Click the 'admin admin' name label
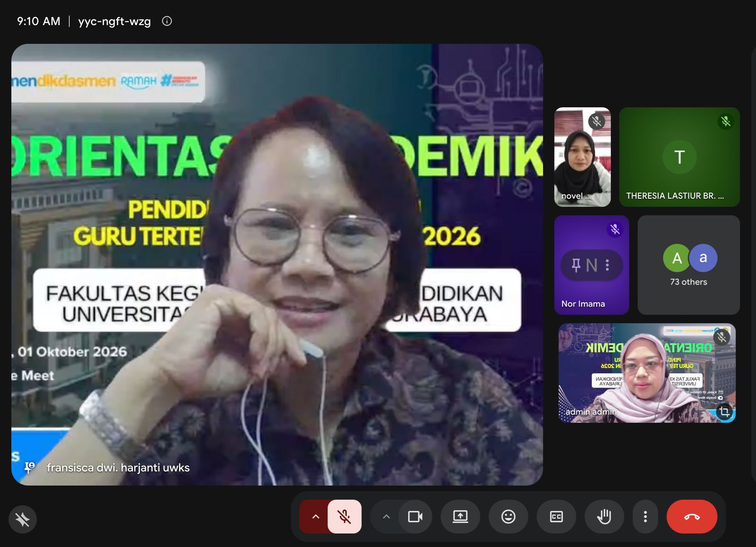 [x=591, y=412]
